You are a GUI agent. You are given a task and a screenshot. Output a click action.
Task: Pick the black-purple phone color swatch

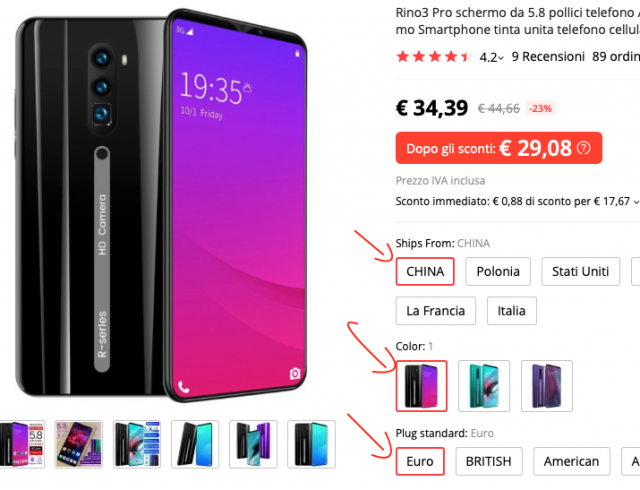(422, 386)
